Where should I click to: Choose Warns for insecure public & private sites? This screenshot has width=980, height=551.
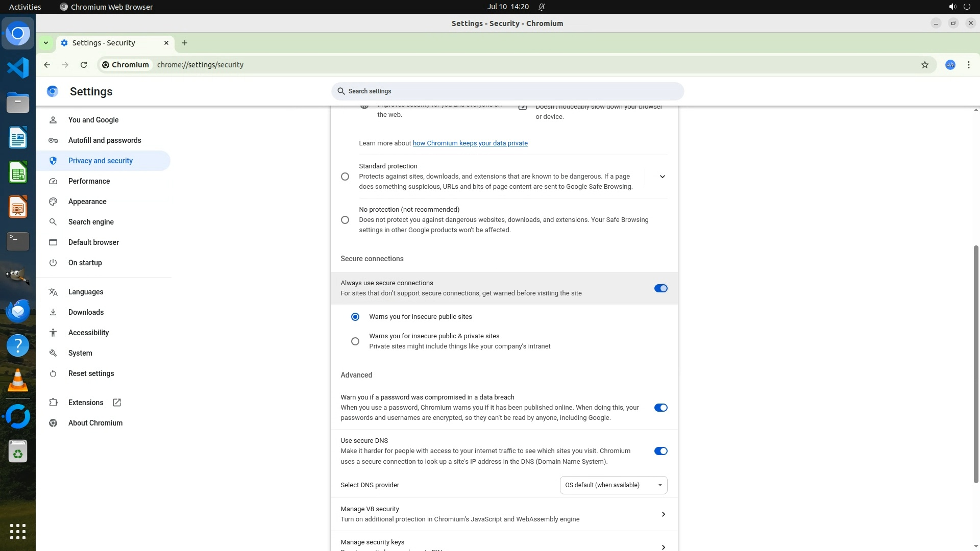pos(355,341)
